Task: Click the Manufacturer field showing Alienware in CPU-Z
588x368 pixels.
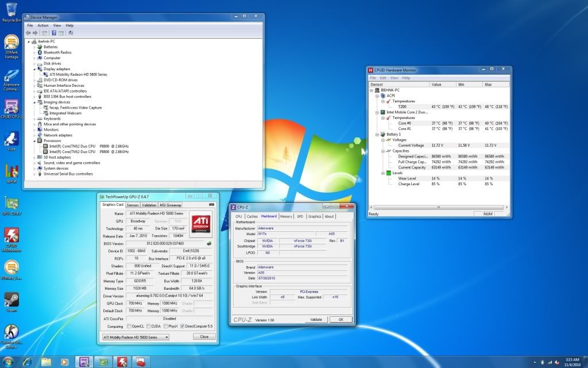Action: [x=302, y=228]
